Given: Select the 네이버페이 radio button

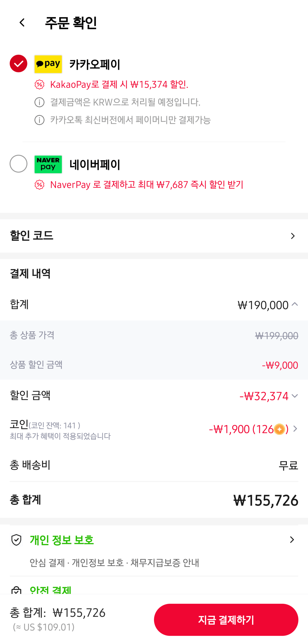Looking at the screenshot, I should (19, 164).
